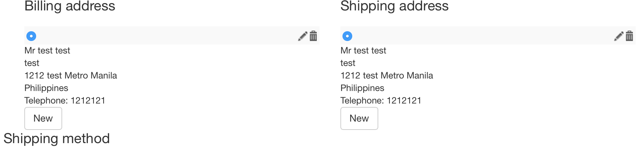The image size is (644, 157).
Task: Delete the billing address via trash icon
Action: [x=313, y=36]
